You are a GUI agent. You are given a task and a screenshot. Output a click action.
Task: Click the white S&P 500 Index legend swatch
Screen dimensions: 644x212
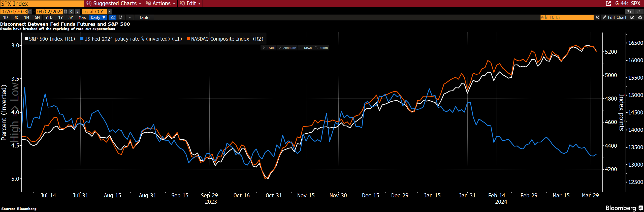tap(26, 39)
